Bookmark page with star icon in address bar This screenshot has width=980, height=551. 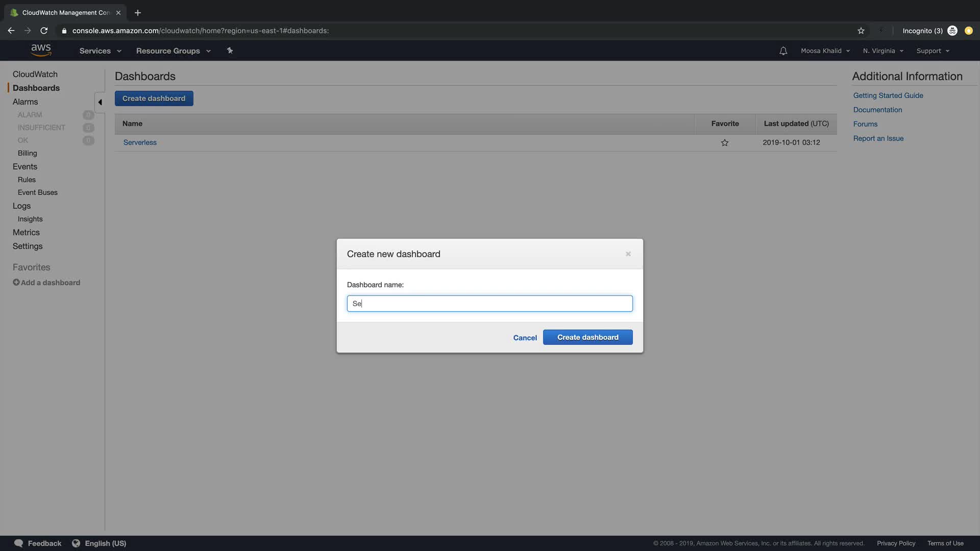(x=861, y=31)
